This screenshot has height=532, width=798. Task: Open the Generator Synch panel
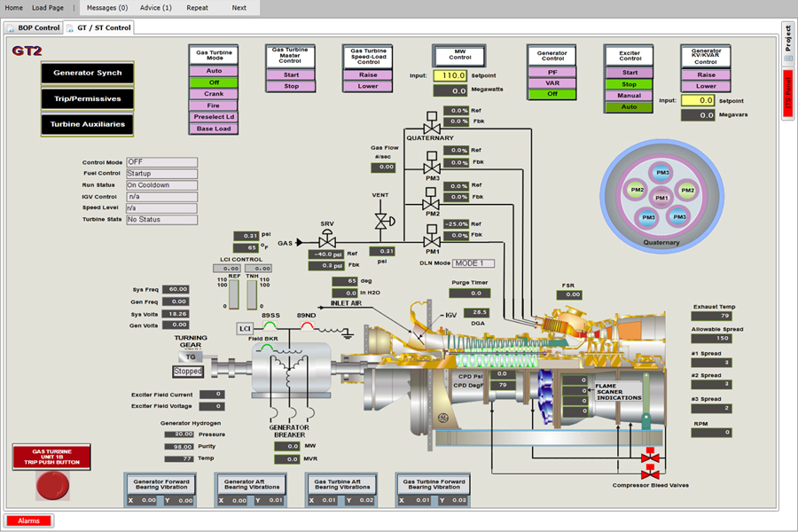click(87, 73)
